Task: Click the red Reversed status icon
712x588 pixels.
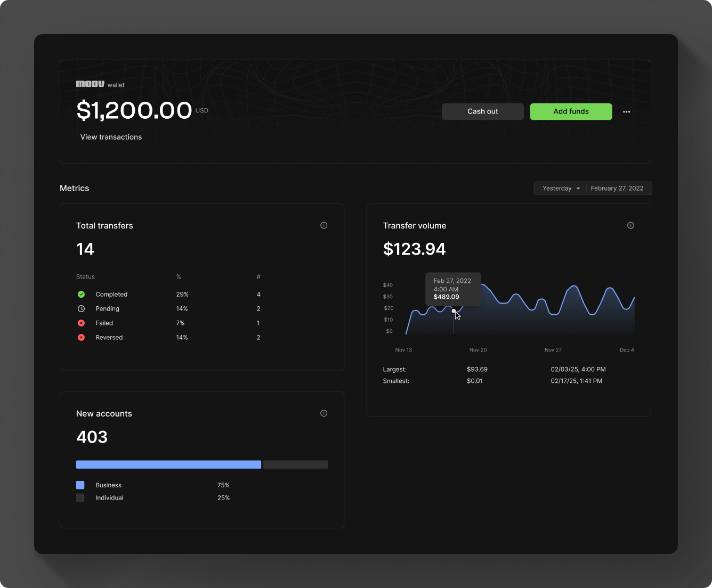Action: coord(81,337)
